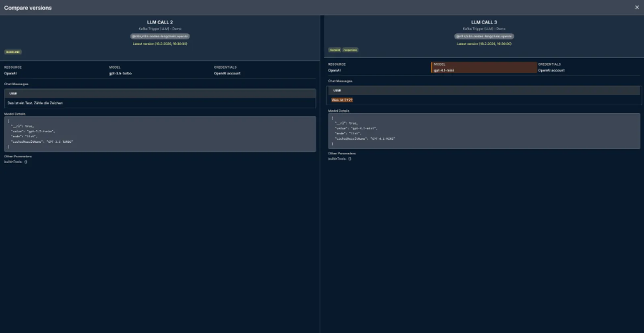Click the highlighted 'Was ist 2+2?' message
This screenshot has height=333, width=644.
pyautogui.click(x=342, y=100)
